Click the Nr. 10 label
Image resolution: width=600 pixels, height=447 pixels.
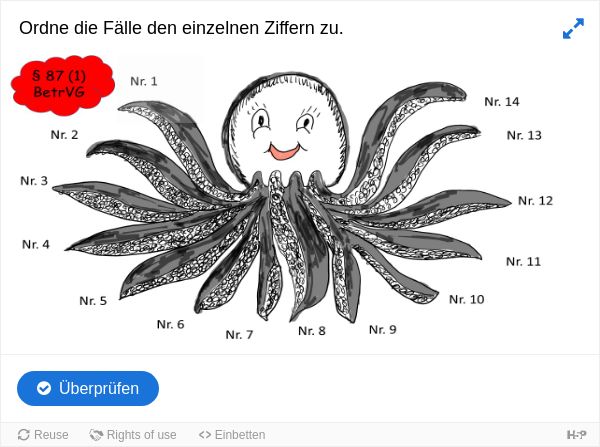467,299
